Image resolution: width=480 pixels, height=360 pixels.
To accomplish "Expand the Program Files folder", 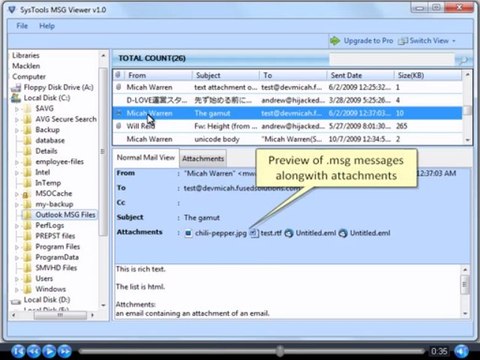I will 17,247.
